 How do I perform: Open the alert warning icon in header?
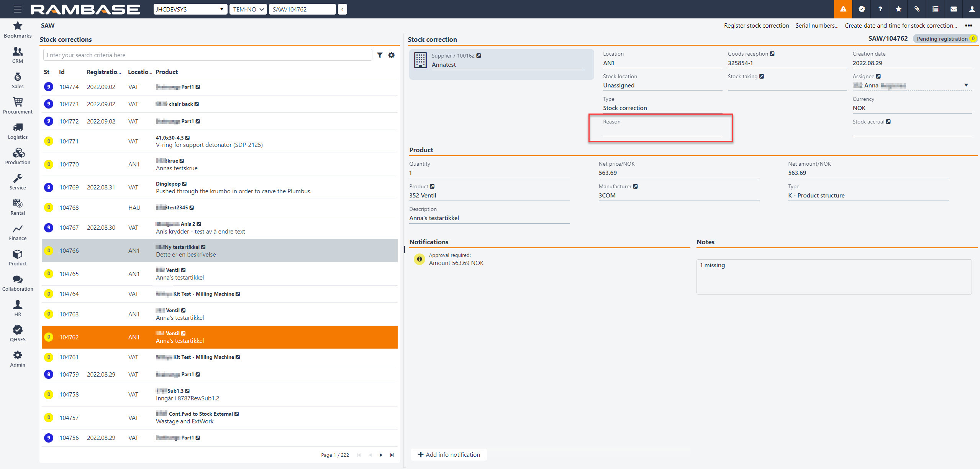[x=843, y=9]
